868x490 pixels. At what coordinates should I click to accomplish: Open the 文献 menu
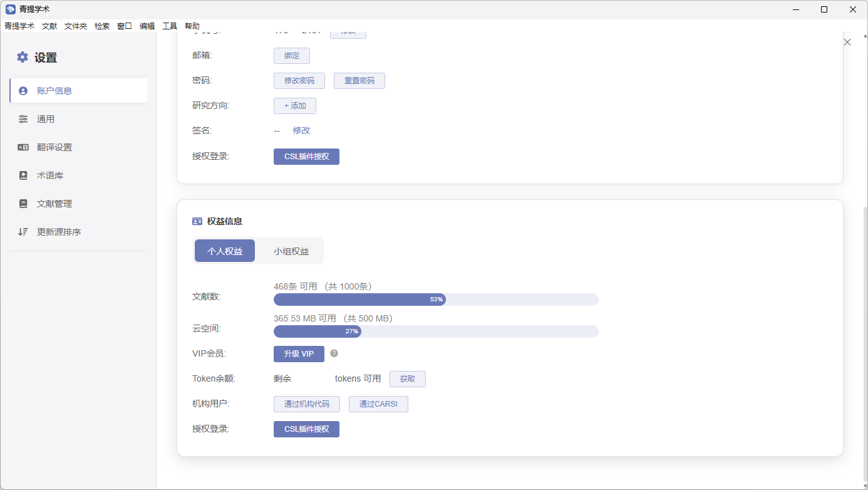(x=49, y=26)
